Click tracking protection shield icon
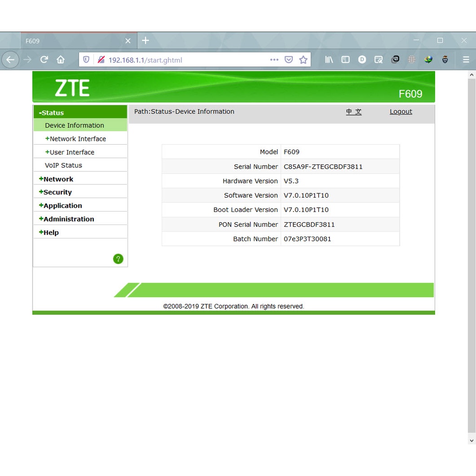 [x=86, y=59]
